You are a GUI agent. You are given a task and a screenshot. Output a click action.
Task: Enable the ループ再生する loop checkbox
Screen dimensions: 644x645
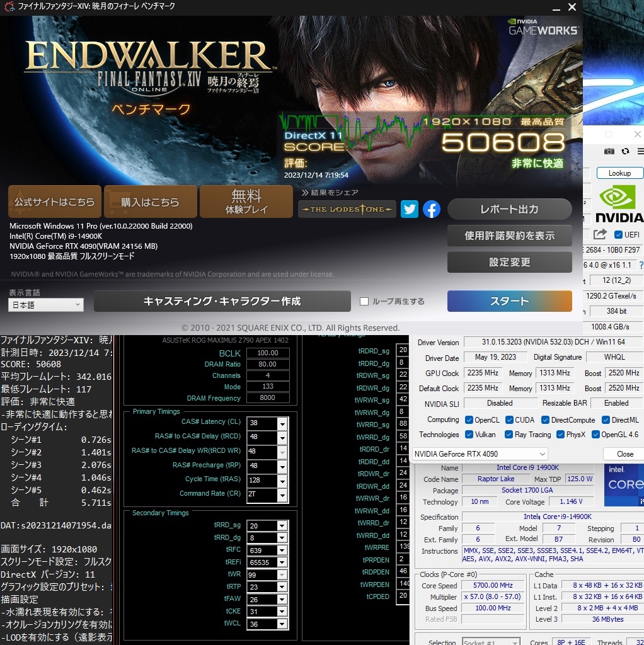pyautogui.click(x=364, y=302)
